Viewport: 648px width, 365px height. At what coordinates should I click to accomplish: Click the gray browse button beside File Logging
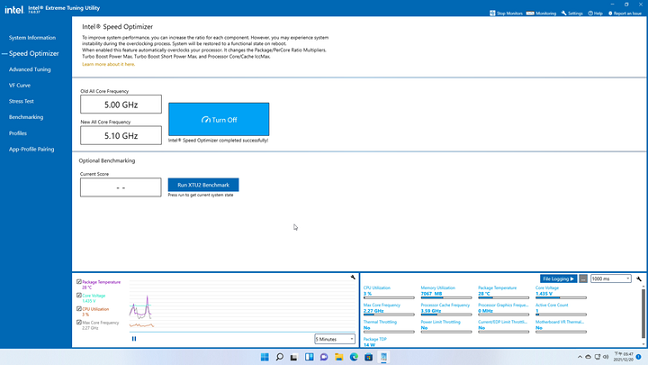coord(583,279)
